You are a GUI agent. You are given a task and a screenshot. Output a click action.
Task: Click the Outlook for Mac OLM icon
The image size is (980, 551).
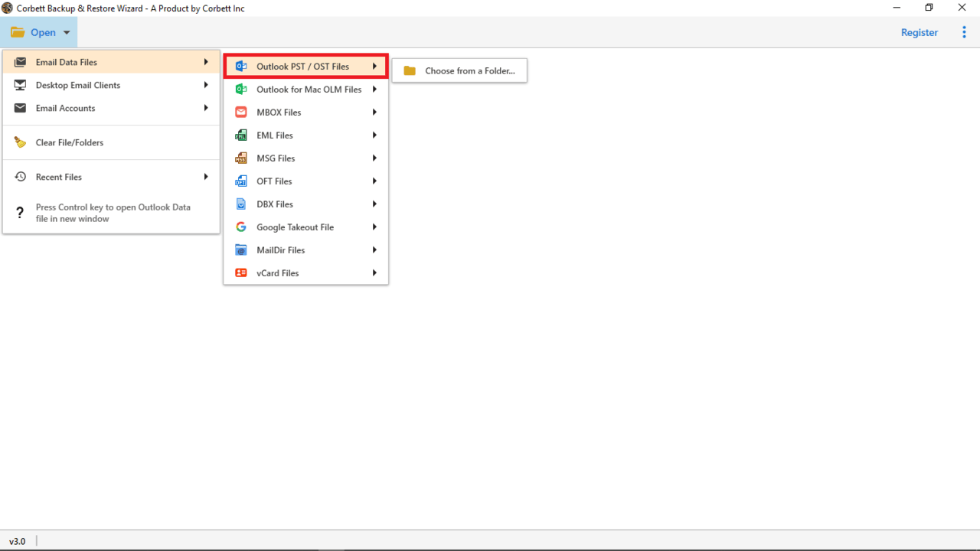pos(241,90)
